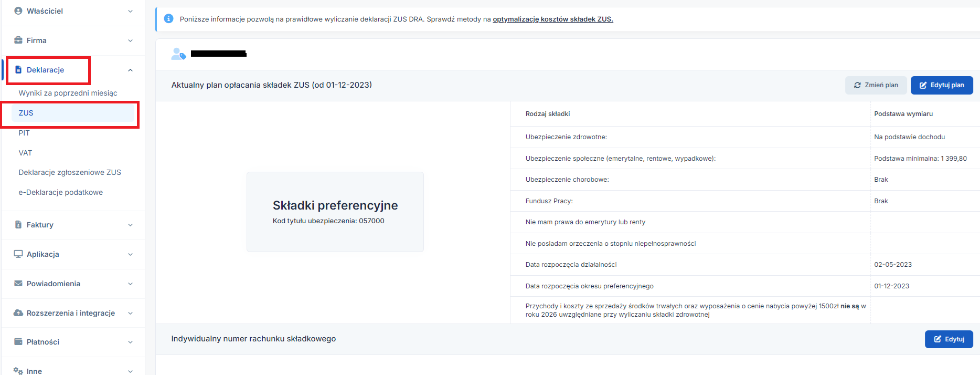Click the Firma briefcase icon
The image size is (980, 375).
tap(18, 40)
